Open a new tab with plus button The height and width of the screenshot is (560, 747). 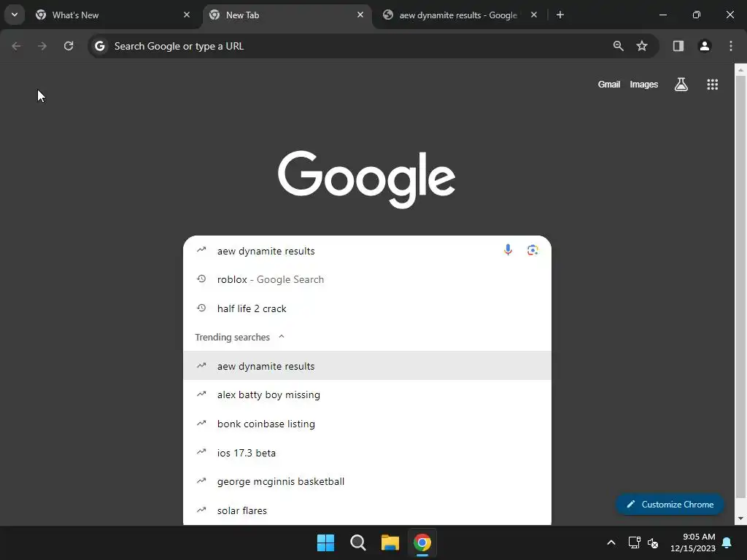(560, 15)
